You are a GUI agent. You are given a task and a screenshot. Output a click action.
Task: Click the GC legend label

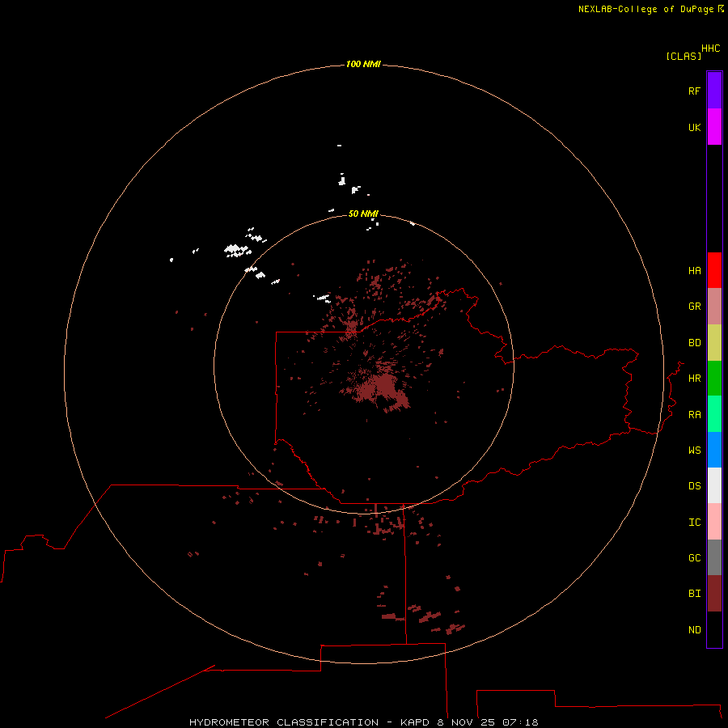(x=694, y=558)
